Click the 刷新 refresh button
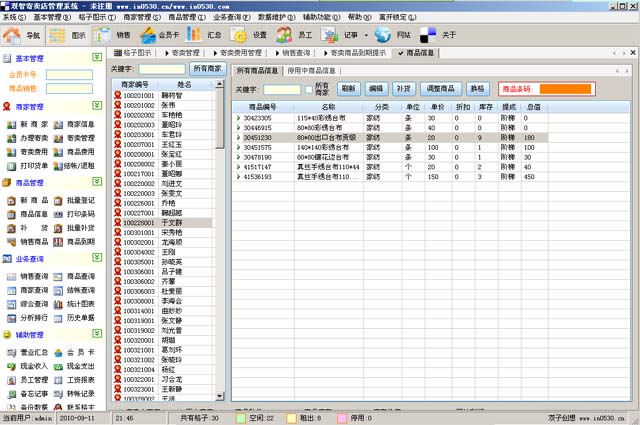The image size is (640, 425). click(347, 89)
